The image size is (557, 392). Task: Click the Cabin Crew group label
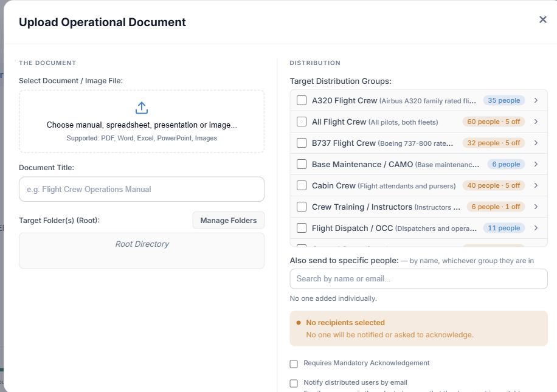point(334,186)
